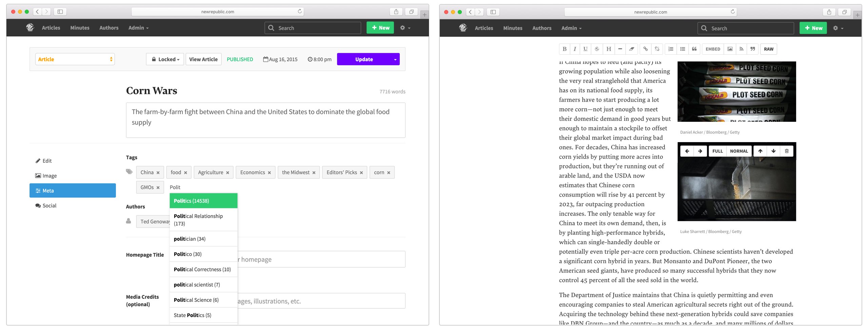Screen dimensions: 868x329
Task: Apply bold formatting in the editor toolbar
Action: tap(565, 49)
